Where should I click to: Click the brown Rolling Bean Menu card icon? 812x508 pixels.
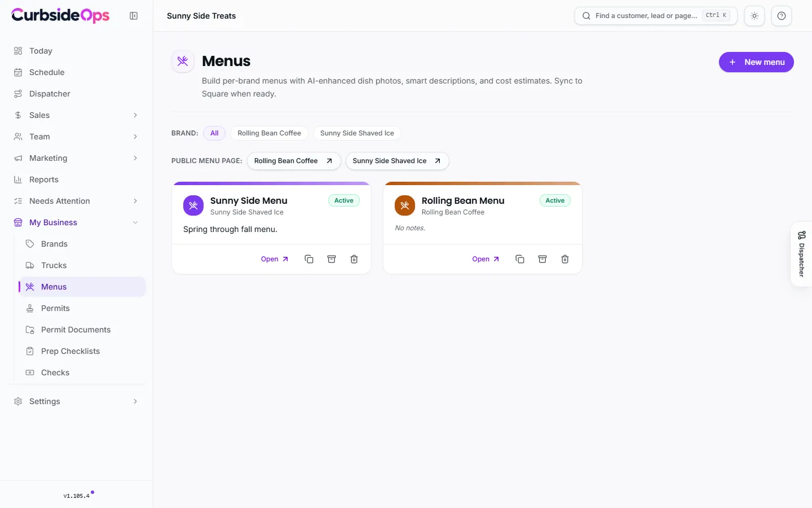point(405,205)
